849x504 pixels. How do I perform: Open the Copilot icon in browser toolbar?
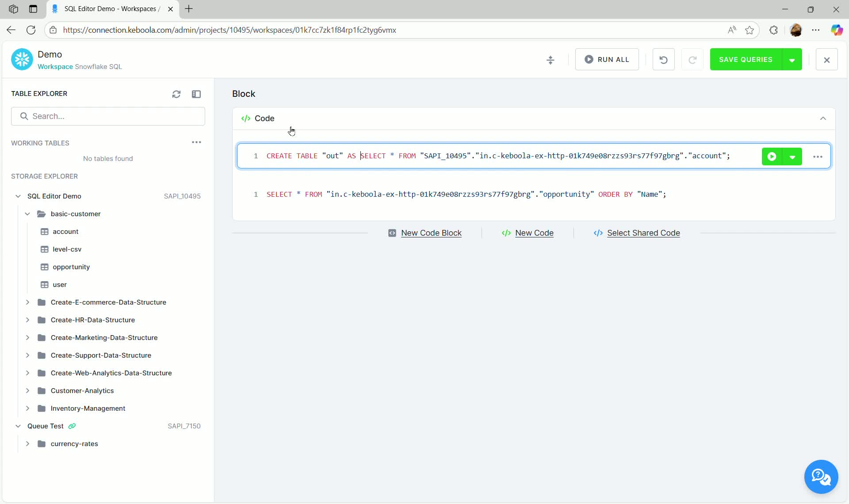pos(838,30)
